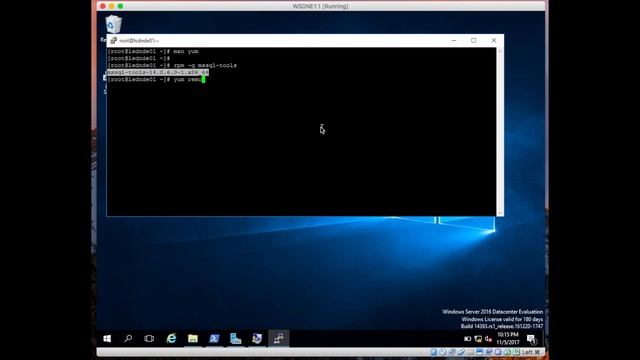
Task: Launch Windows PowerShell from the taskbar
Action: click(x=214, y=338)
